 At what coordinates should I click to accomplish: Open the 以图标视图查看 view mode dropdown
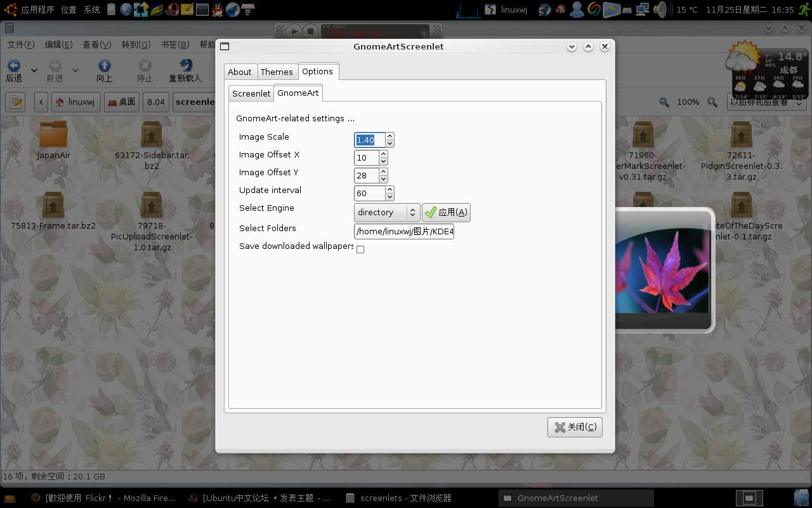pyautogui.click(x=766, y=102)
